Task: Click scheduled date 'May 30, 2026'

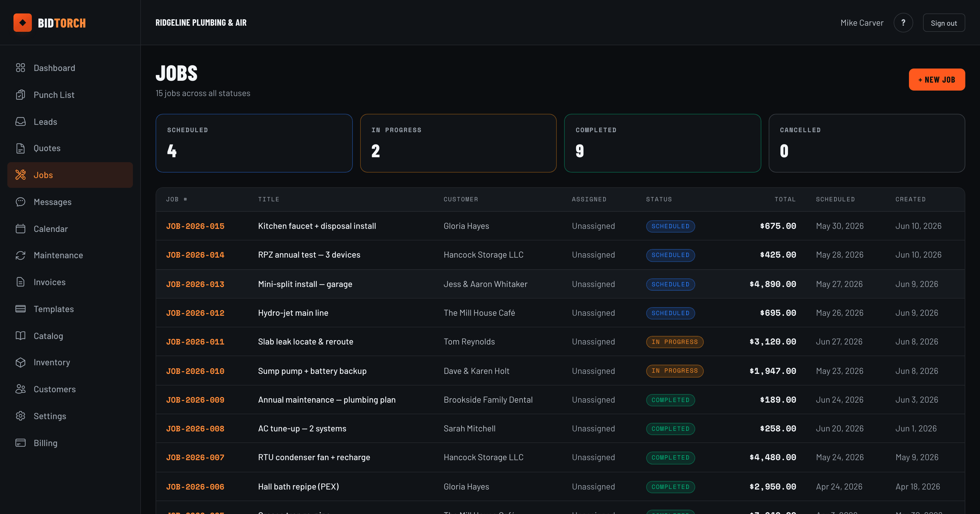Action: pyautogui.click(x=840, y=226)
